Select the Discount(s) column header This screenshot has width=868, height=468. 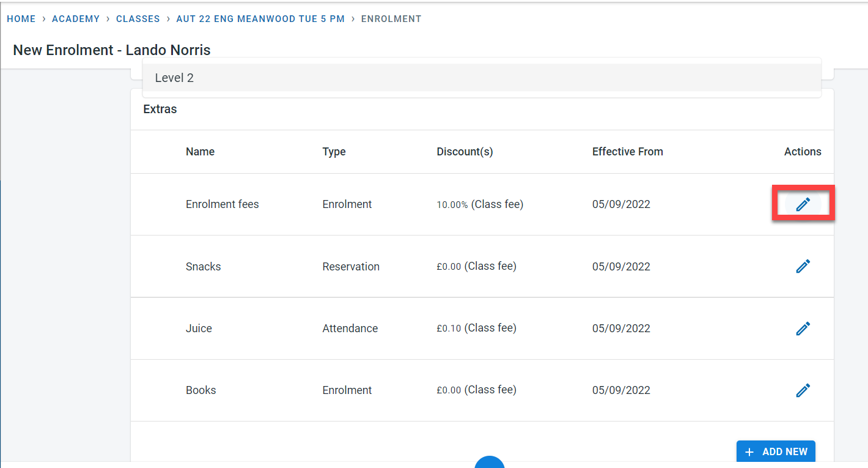tap(465, 152)
